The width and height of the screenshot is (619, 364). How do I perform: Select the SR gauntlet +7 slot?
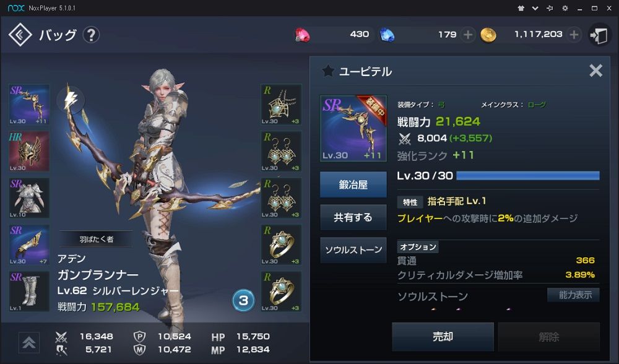point(29,245)
